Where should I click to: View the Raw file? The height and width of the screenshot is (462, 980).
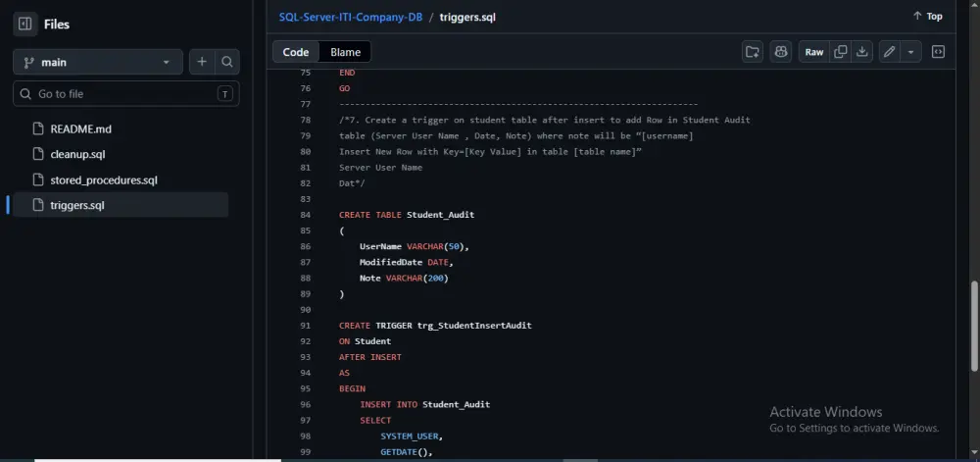coord(814,52)
